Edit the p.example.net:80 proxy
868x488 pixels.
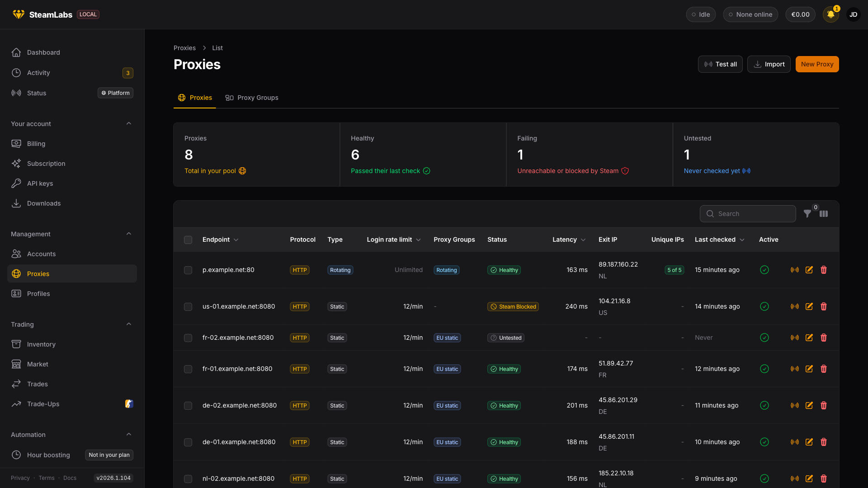(x=809, y=270)
